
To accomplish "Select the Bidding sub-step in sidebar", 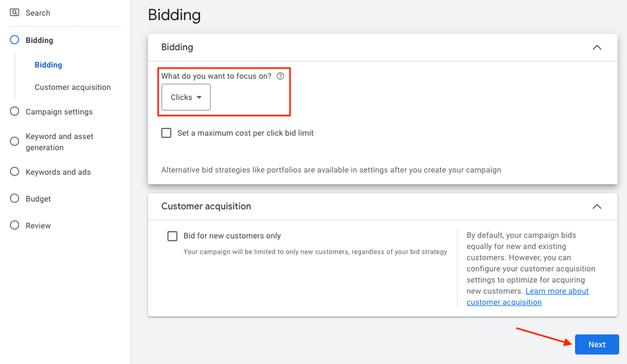I will click(48, 65).
